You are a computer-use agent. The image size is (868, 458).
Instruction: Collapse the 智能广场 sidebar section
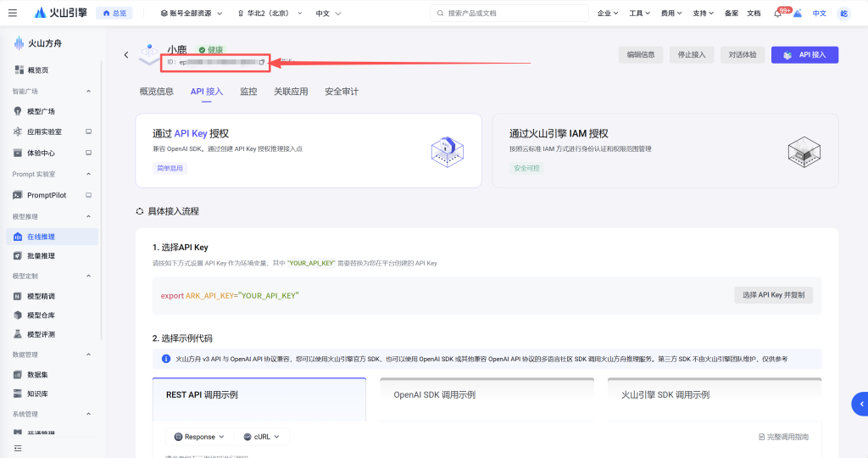pyautogui.click(x=89, y=91)
